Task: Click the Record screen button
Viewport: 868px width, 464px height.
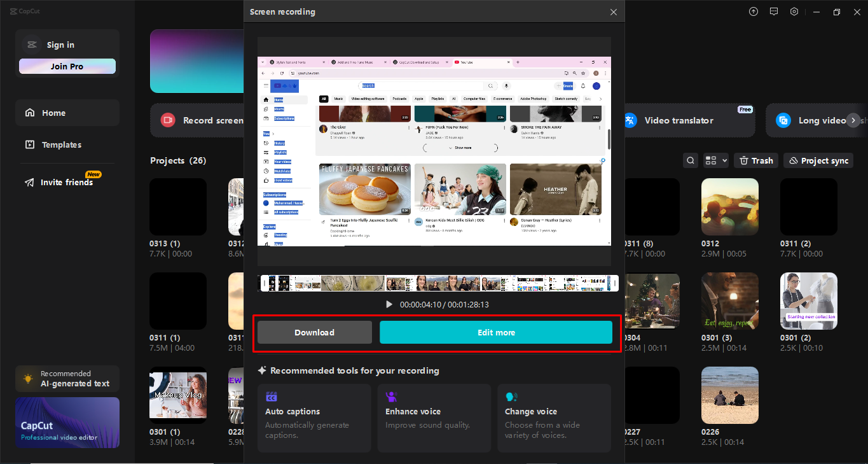Action: coord(198,120)
